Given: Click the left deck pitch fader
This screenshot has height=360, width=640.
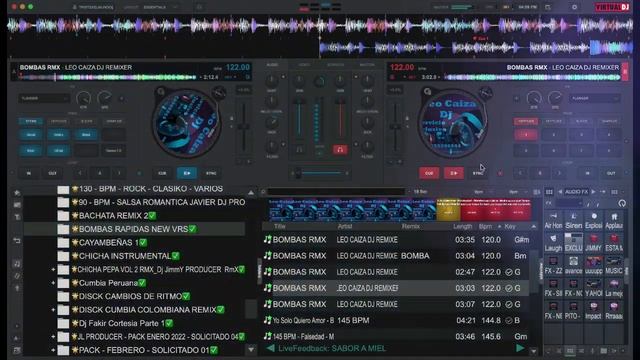Looking at the screenshot, I should click(x=244, y=127).
